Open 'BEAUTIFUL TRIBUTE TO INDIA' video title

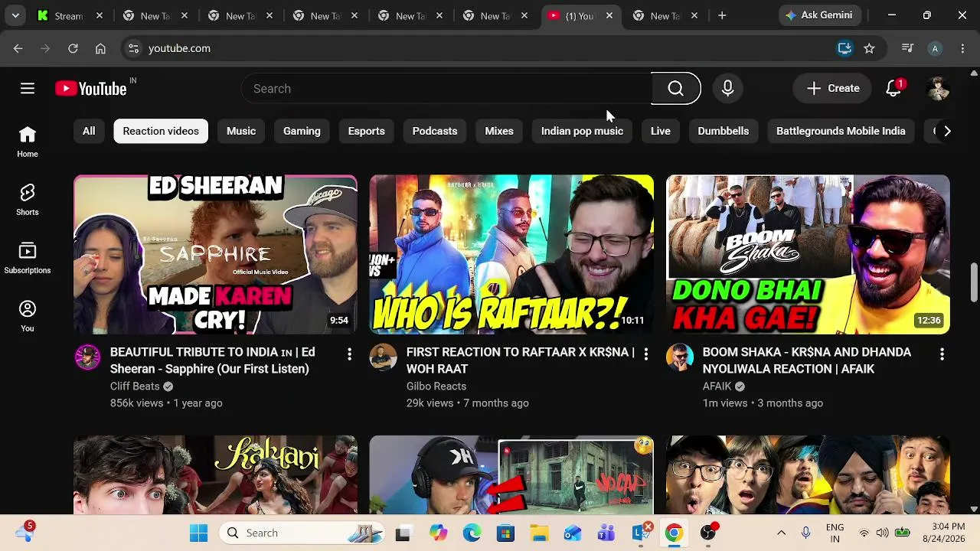pos(213,360)
